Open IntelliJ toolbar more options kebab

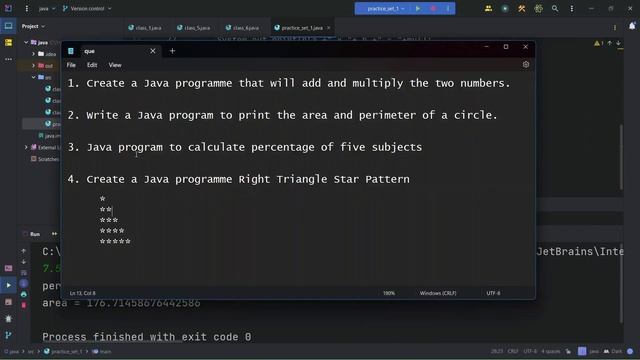[571, 8]
